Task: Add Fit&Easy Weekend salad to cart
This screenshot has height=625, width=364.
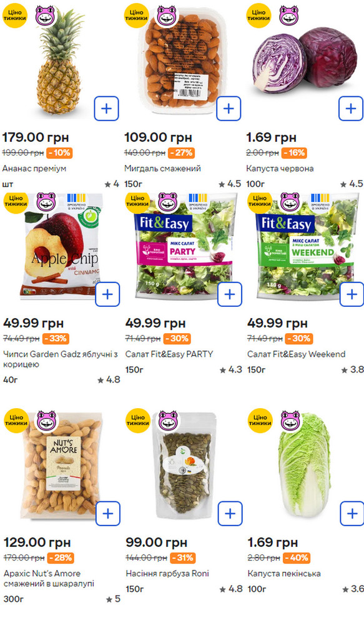Action: 352,294
